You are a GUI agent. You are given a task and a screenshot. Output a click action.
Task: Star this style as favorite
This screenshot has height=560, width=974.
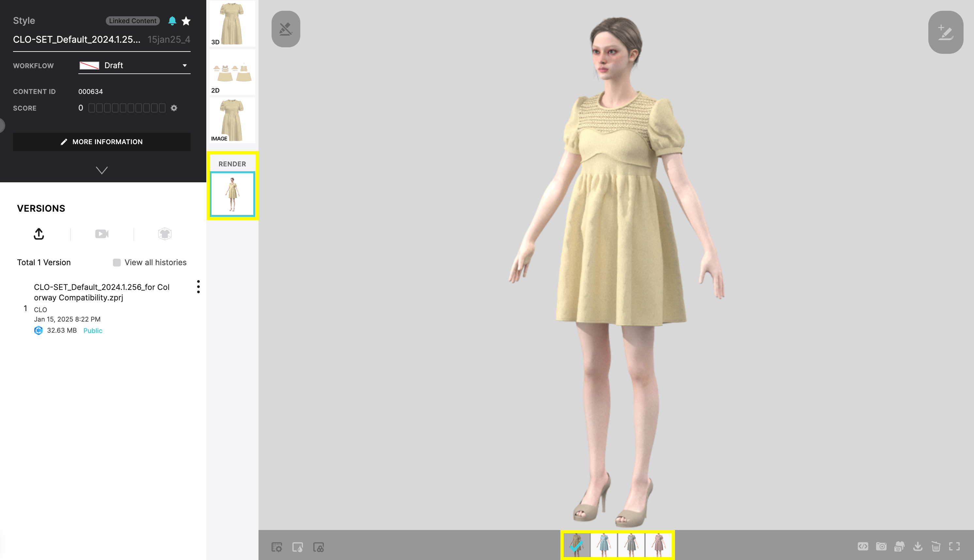click(x=186, y=21)
